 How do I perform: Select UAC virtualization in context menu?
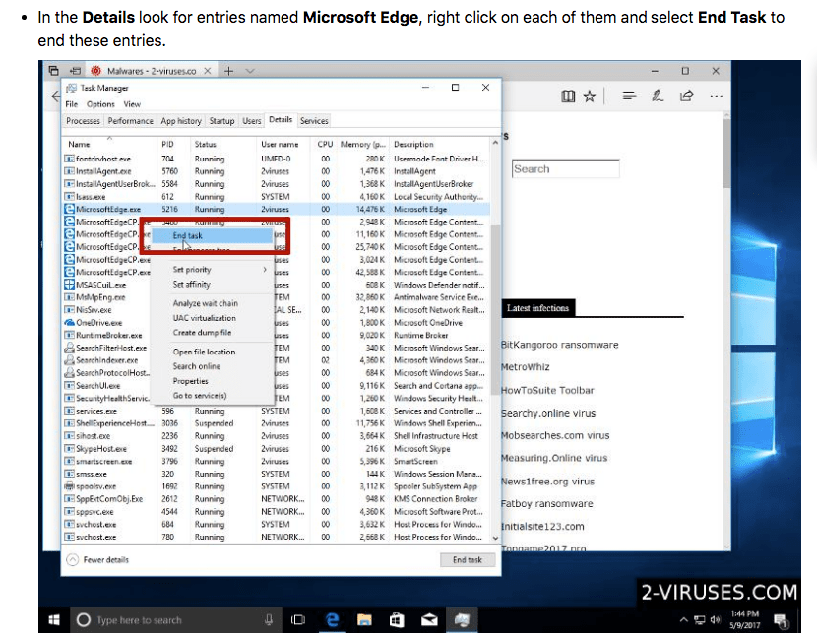212,318
